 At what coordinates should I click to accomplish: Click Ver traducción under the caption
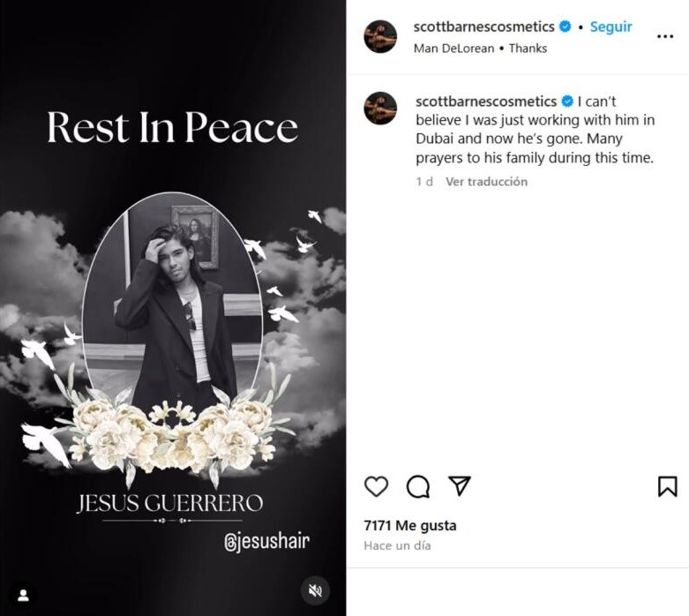(x=486, y=182)
